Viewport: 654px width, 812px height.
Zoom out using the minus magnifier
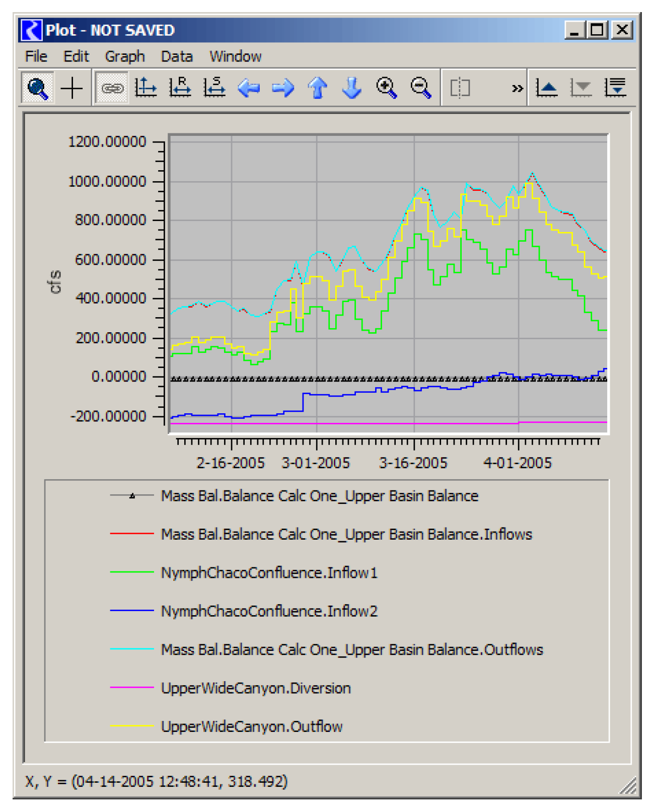[x=421, y=88]
